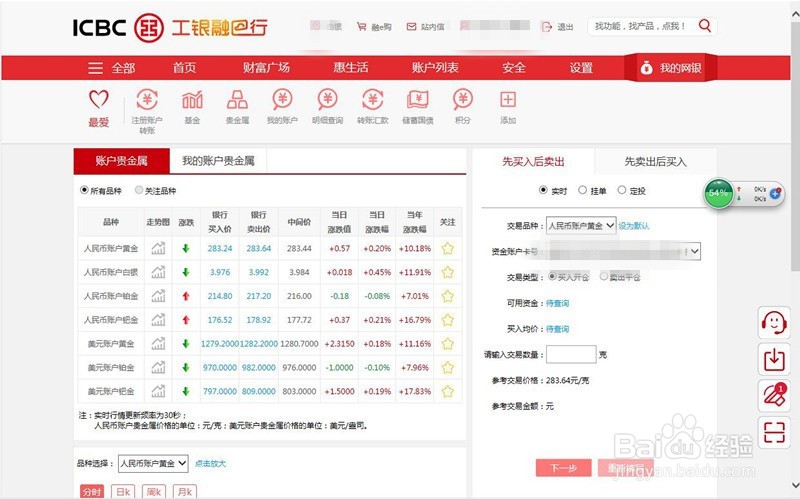Viewport: 800px width, 499px height.
Task: Click the search magnifier icon
Action: click(705, 26)
